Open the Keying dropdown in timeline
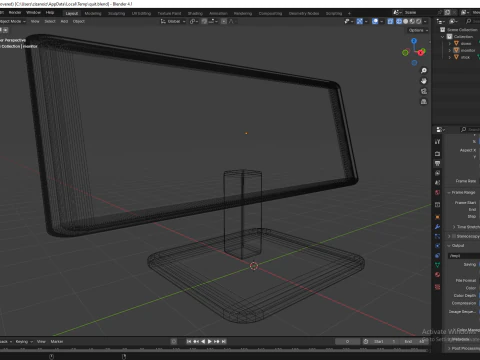The width and height of the screenshot is (480, 360). [24, 341]
